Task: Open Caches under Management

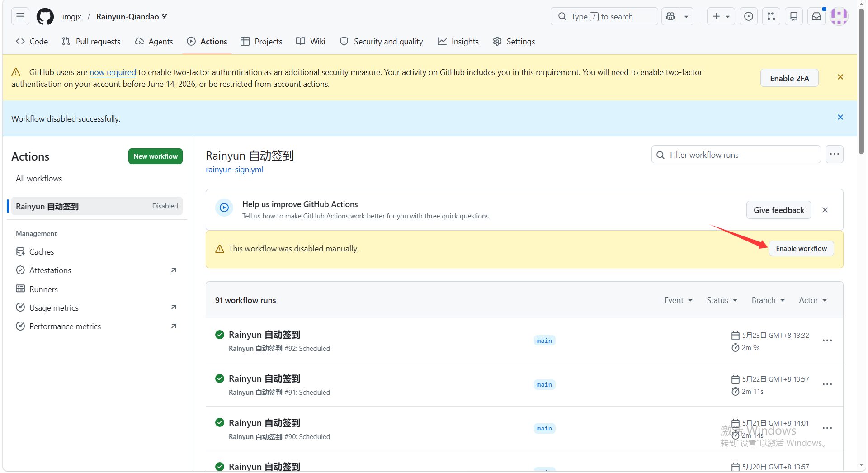Action: click(x=97, y=252)
